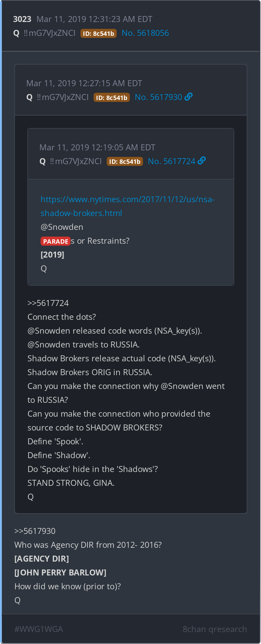Screen dimensions: 261x644
Task: Click the >>5617724 reply reference
Action: point(48,303)
